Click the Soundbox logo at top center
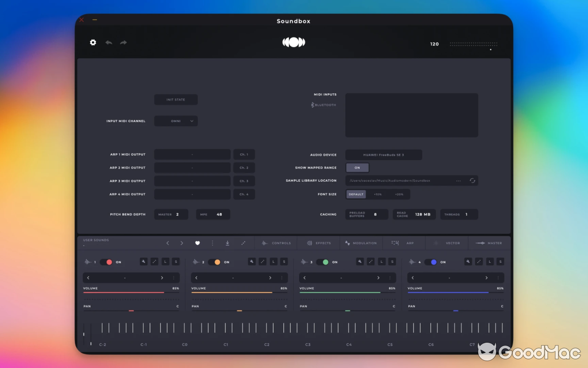Viewport: 588px width, 368px height. pyautogui.click(x=294, y=42)
